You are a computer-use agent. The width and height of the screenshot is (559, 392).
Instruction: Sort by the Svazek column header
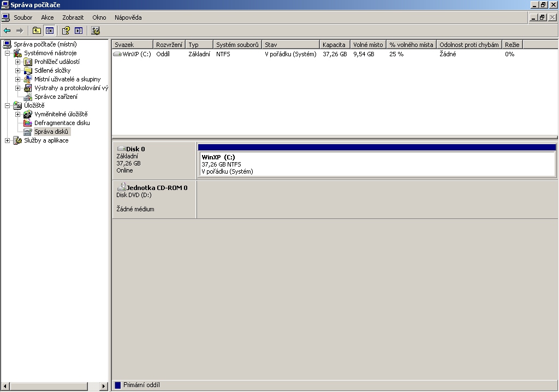click(x=132, y=45)
